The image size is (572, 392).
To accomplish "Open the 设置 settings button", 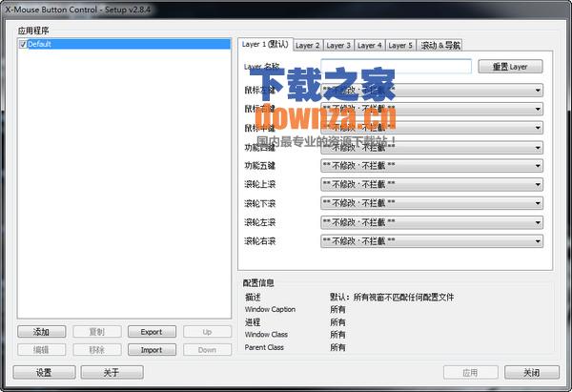I will point(44,372).
